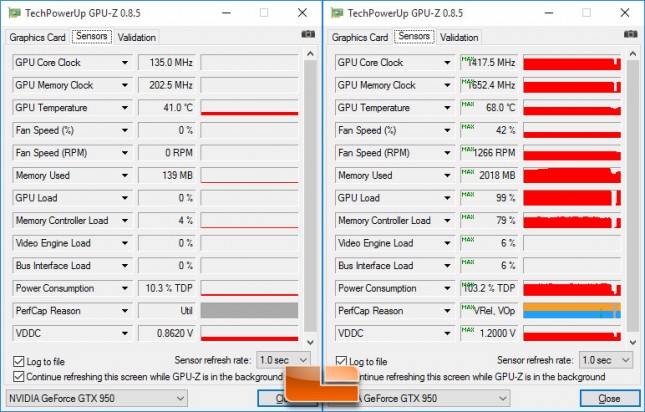Screen dimensions: 645x412
Task: Click the GPU-Z app icon in right title bar
Action: click(x=337, y=13)
